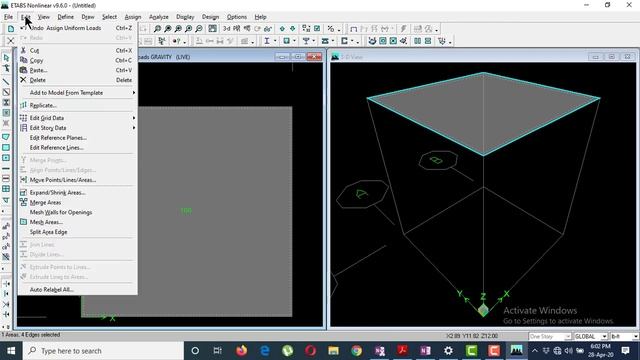Screen dimensions: 640x360
Task: Select the Pointer tool in left toolbar
Action: point(6,58)
